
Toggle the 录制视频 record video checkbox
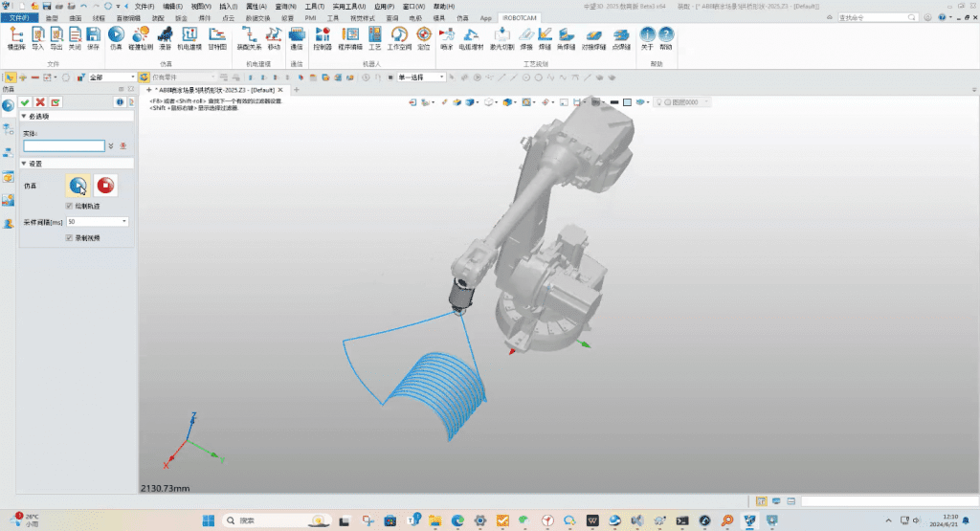click(69, 237)
